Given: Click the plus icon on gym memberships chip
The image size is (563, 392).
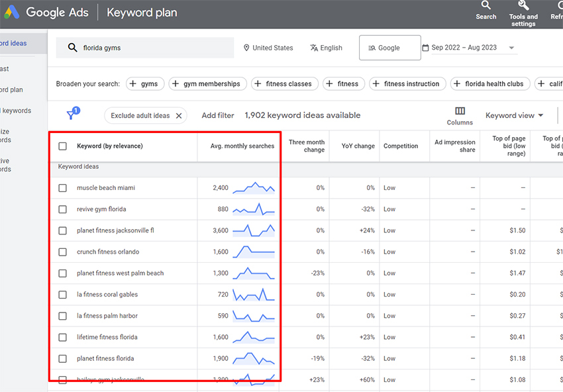Looking at the screenshot, I should [x=176, y=83].
